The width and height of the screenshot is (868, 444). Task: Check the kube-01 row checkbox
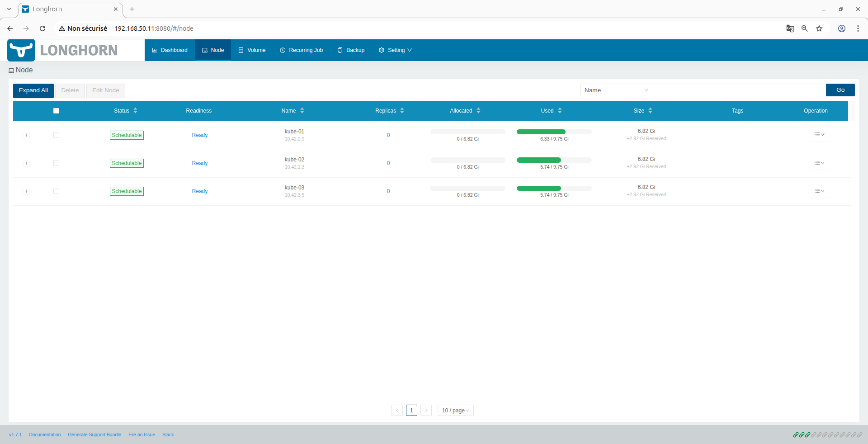tap(56, 135)
